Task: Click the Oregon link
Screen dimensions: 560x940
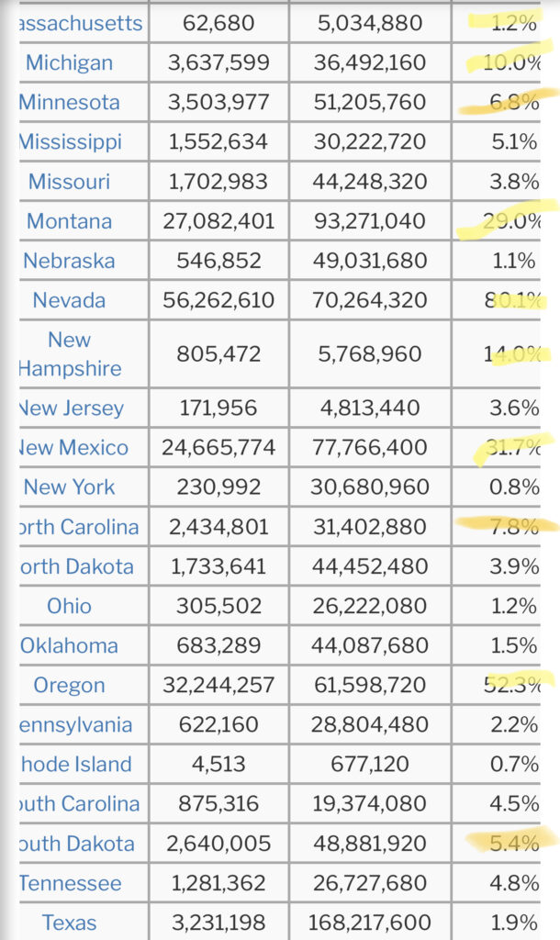Action: click(70, 684)
